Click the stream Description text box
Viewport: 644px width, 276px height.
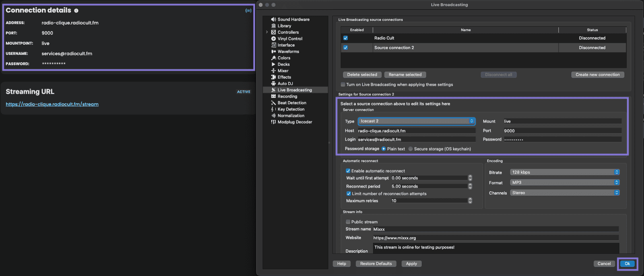pyautogui.click(x=496, y=248)
